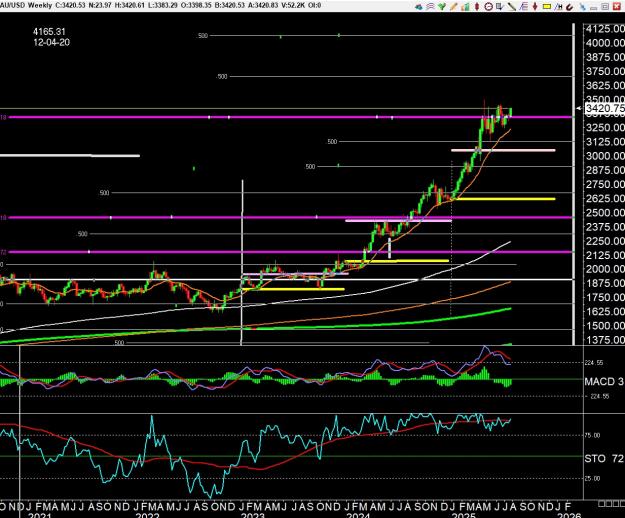Select the fan lines tool icon
The width and height of the screenshot is (625, 518).
(523, 6)
